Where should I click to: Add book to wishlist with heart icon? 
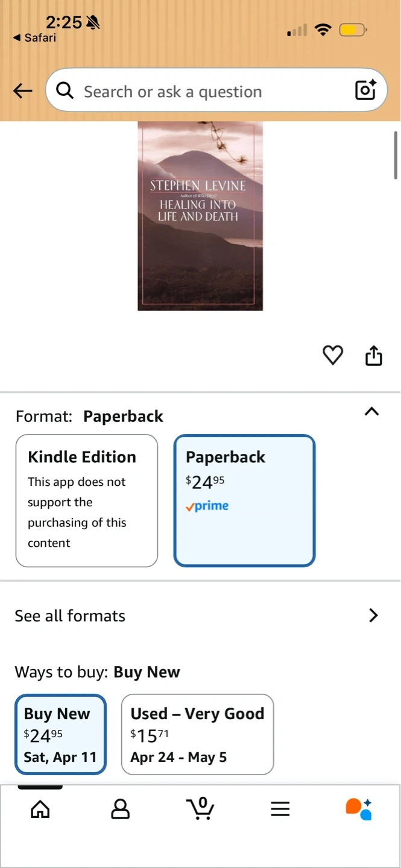(x=333, y=355)
